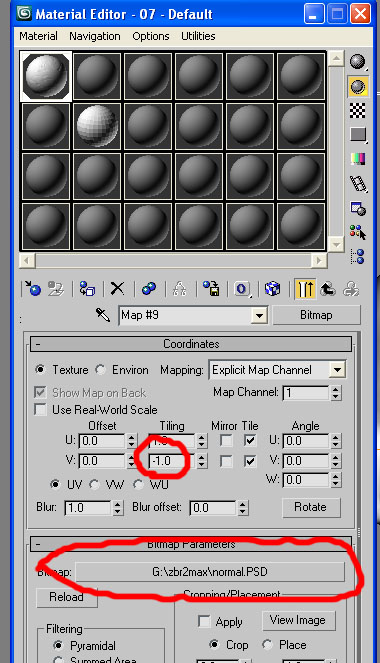Click the W Angle input field
The width and height of the screenshot is (380, 663).
click(306, 480)
